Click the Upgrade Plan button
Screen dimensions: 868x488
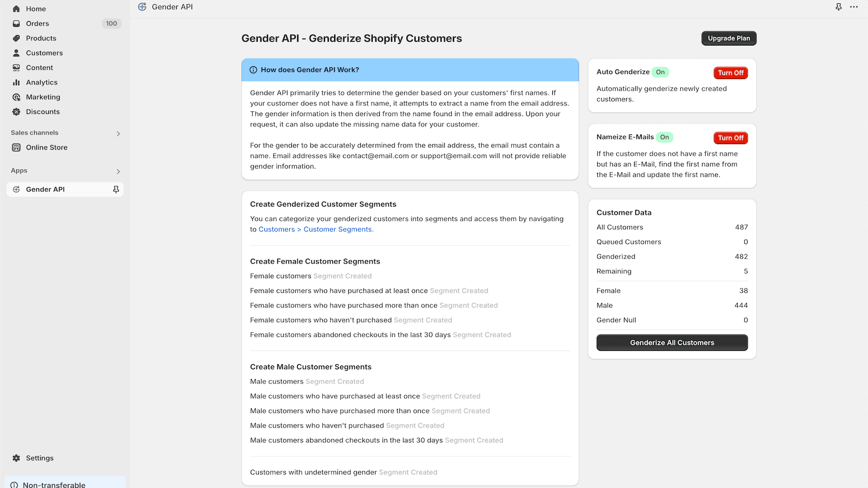(x=729, y=38)
